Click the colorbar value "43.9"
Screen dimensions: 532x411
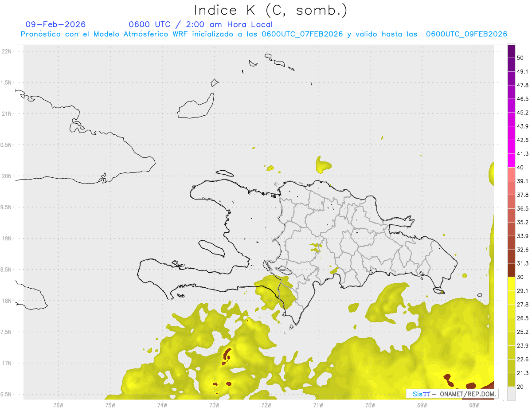[523, 126]
